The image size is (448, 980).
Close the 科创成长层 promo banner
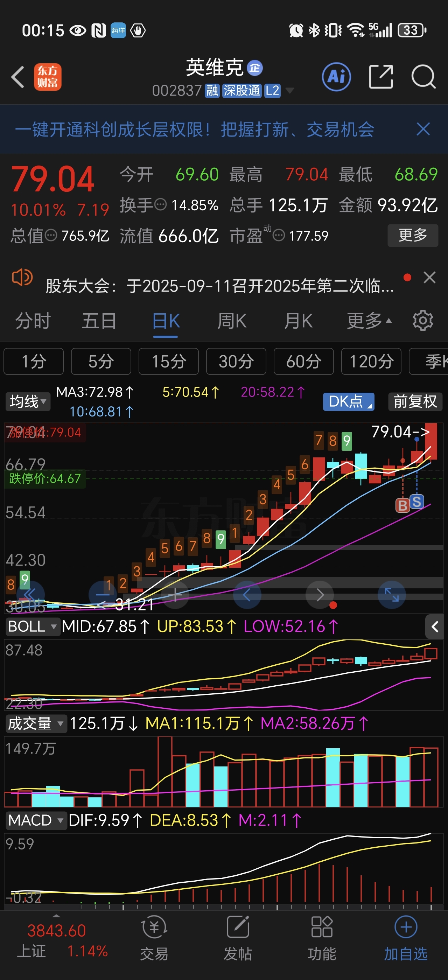[423, 129]
